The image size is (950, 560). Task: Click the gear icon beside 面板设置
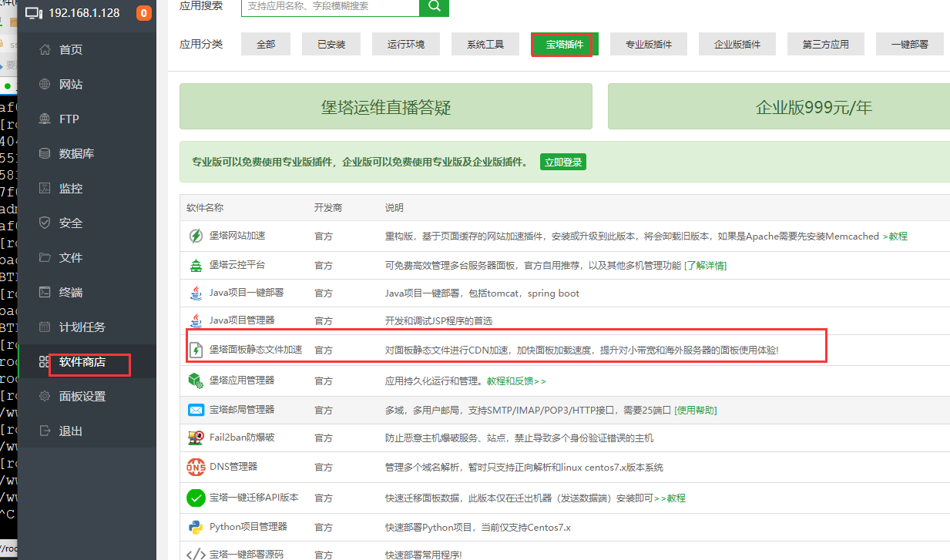[x=45, y=396]
